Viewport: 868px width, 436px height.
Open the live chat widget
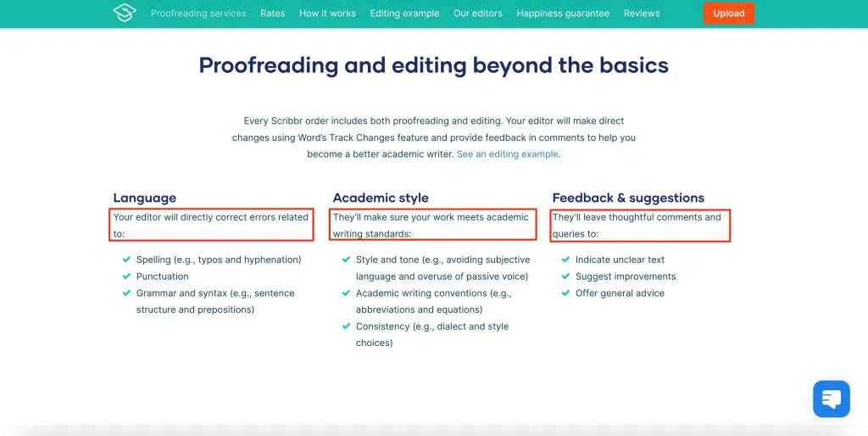(831, 399)
